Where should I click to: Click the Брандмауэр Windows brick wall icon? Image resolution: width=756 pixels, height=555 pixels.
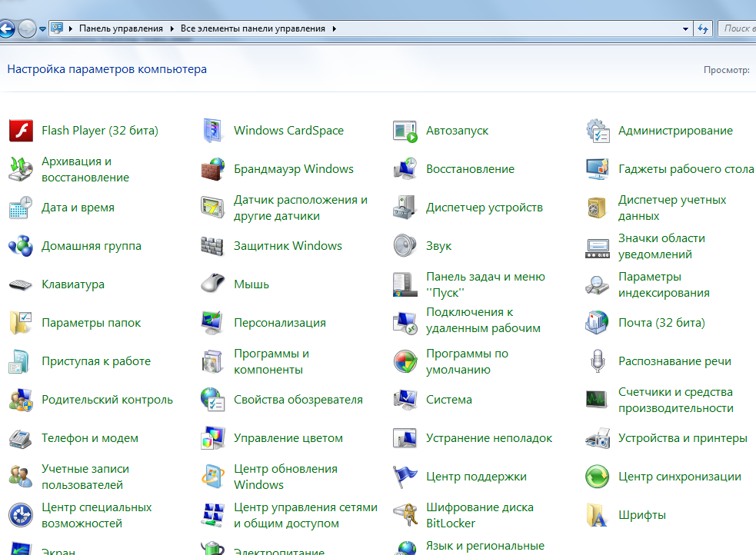coord(212,169)
